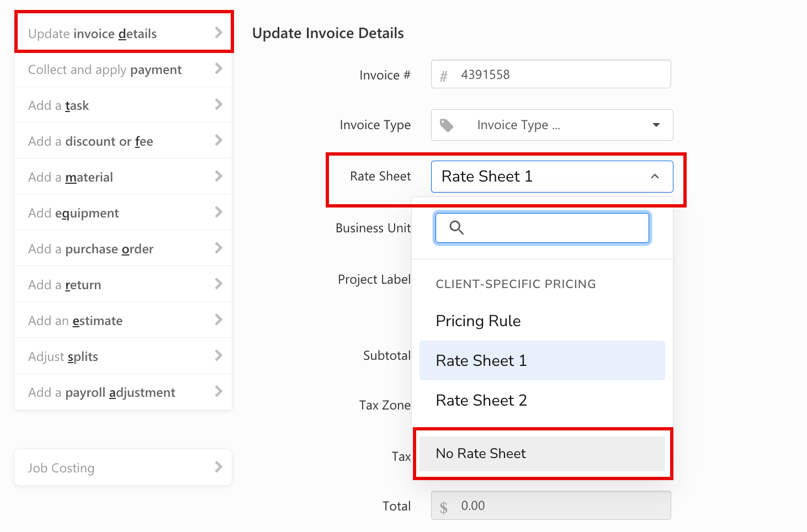807x532 pixels.
Task: Click the magnifier icon in the search box
Action: [x=456, y=227]
